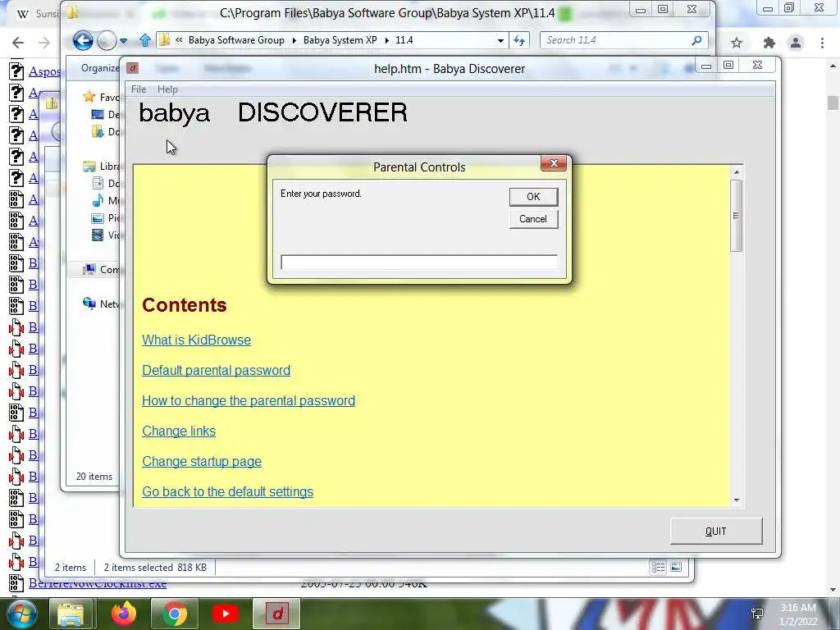
Task: Open Chrome three-dot menu
Action: pyautogui.click(x=822, y=43)
